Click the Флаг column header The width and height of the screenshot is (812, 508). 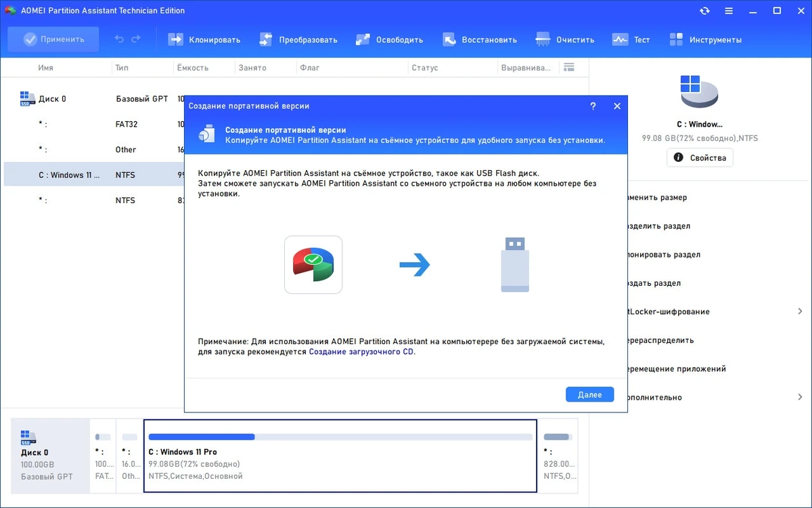coord(310,68)
